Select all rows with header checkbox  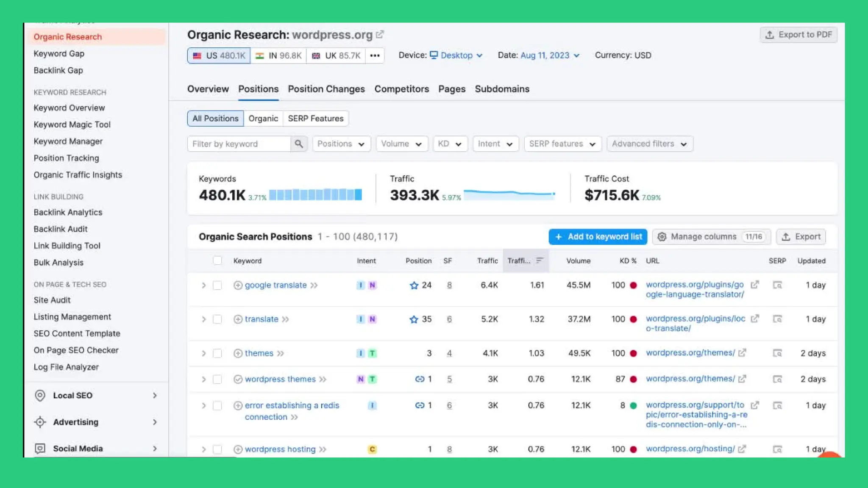click(217, 261)
